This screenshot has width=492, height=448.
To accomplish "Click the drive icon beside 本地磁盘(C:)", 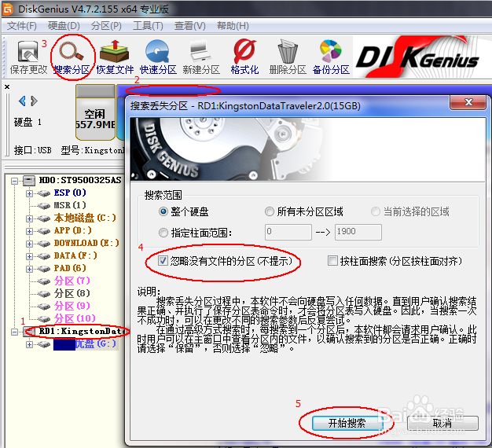I will [x=43, y=218].
